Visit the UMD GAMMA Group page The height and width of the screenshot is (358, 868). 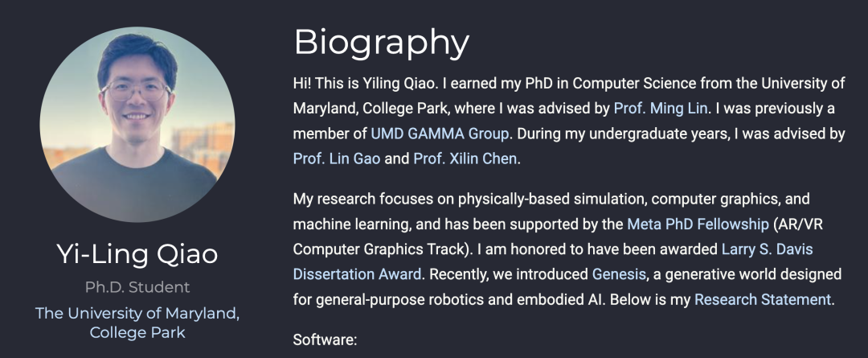440,134
